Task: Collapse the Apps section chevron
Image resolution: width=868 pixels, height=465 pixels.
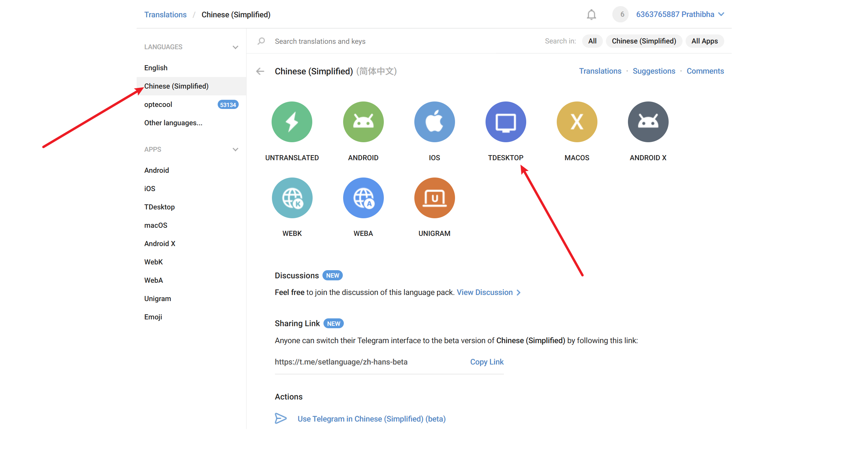Action: 235,150
